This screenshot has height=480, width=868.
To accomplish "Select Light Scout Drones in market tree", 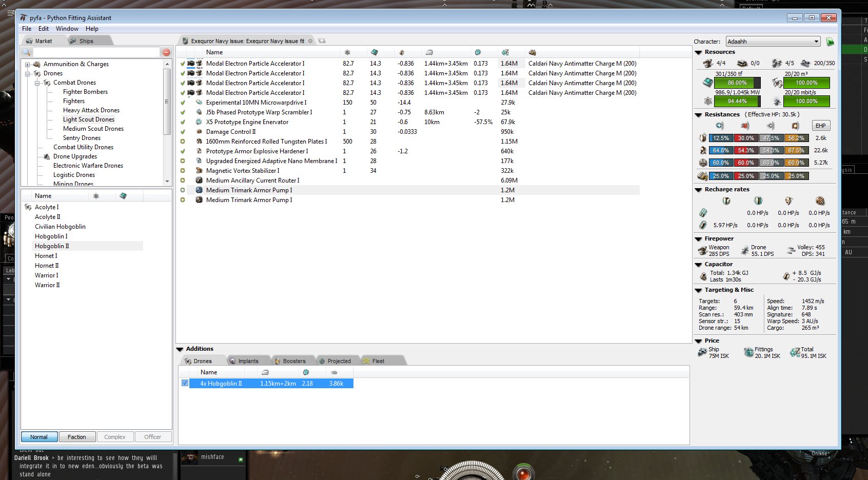I will 89,119.
